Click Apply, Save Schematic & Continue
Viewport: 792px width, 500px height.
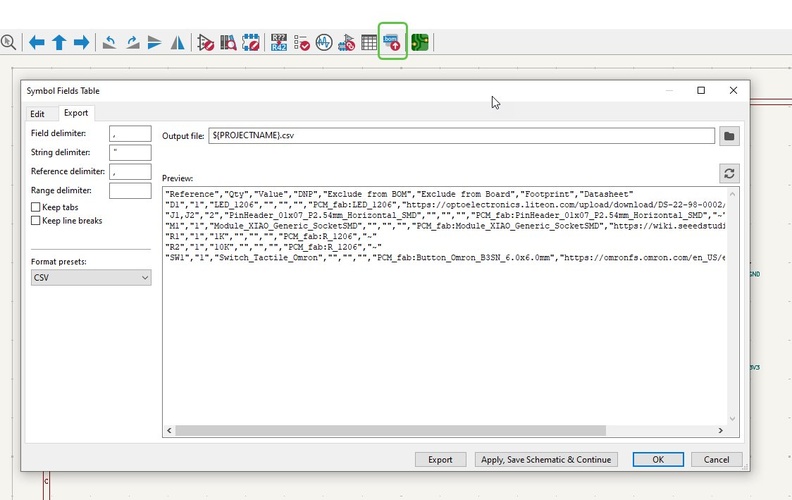click(x=546, y=460)
